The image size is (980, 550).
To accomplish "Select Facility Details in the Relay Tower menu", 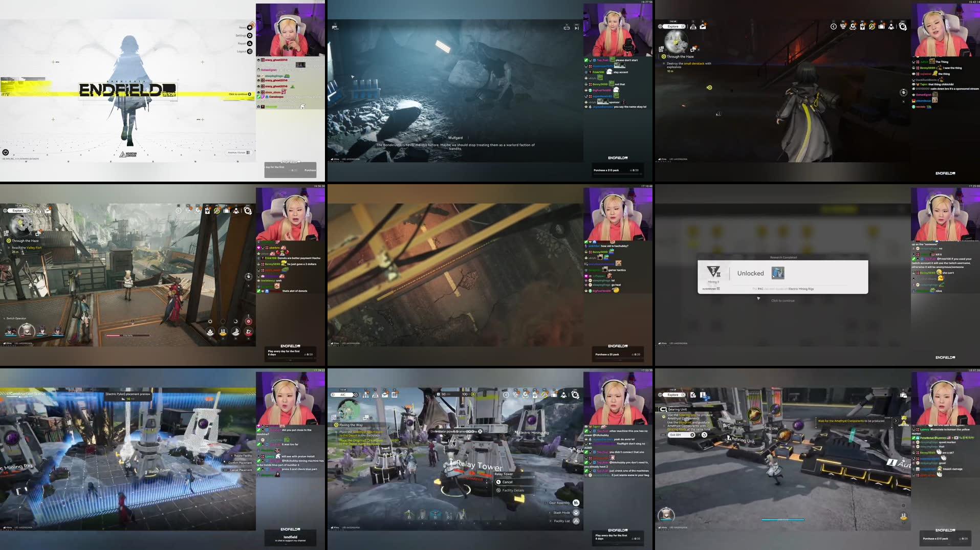I will (x=513, y=490).
